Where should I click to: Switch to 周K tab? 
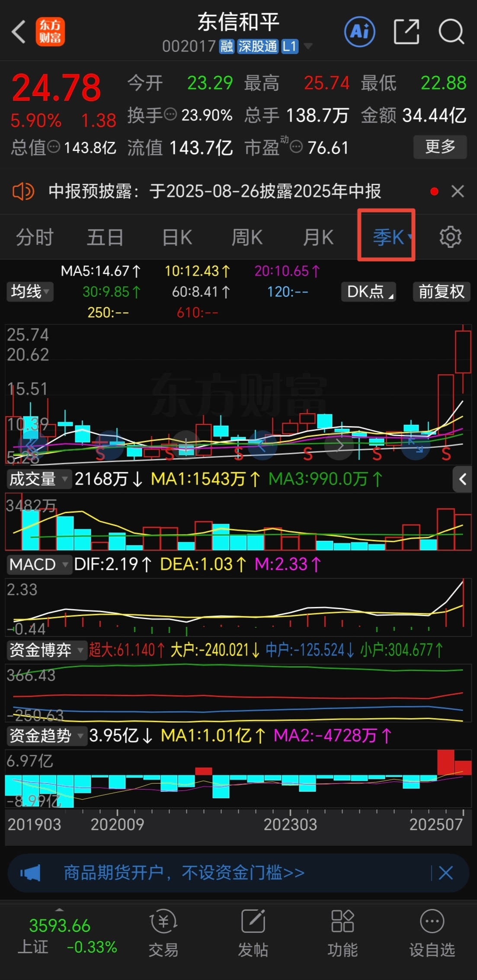pos(247,237)
